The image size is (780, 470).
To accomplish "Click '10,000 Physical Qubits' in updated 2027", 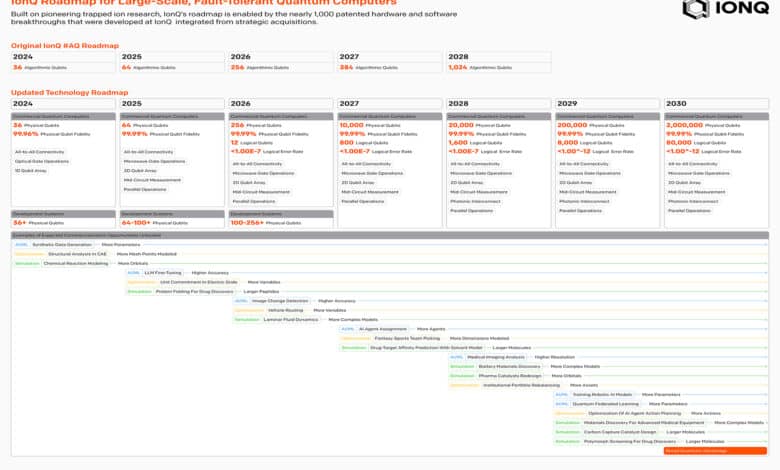I will (370, 125).
